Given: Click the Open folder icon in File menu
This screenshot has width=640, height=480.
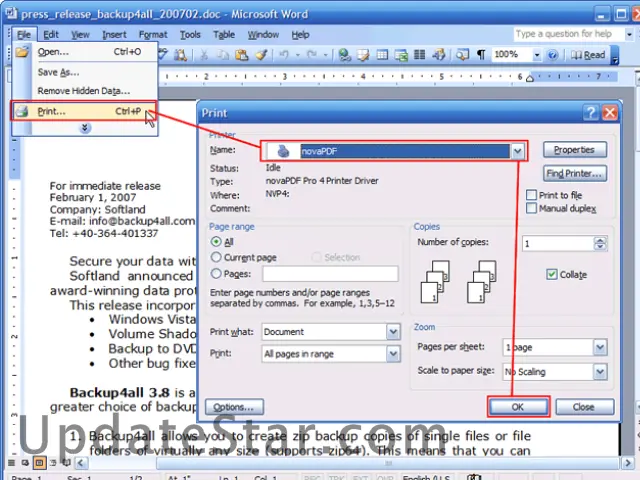Looking at the screenshot, I should point(22,51).
